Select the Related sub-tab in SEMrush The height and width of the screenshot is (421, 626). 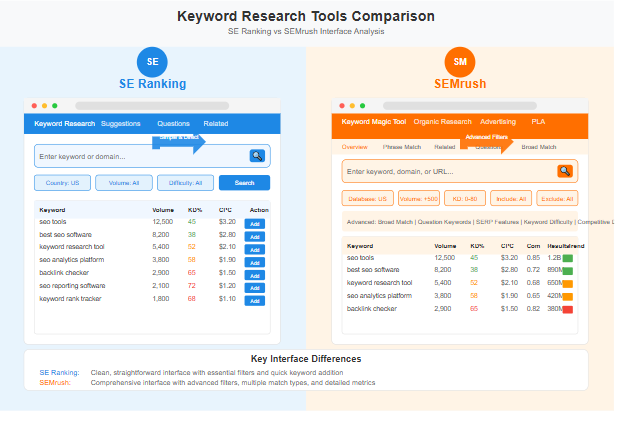click(x=445, y=147)
